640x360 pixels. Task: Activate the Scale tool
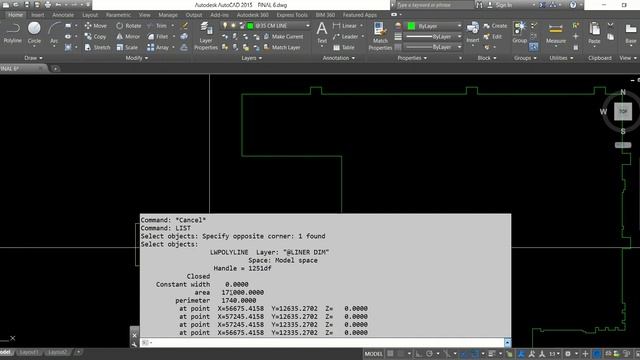tap(127, 47)
